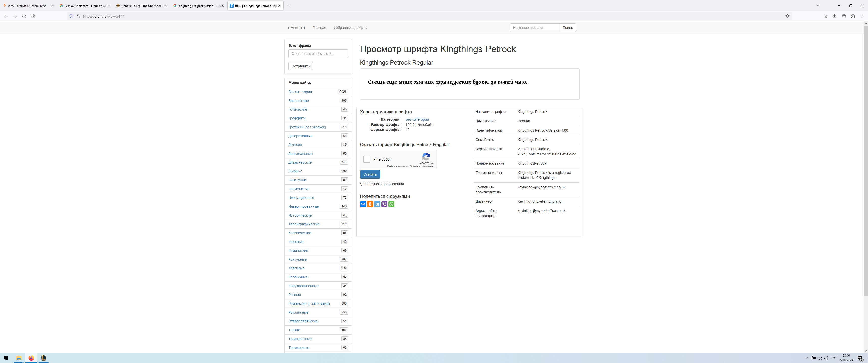Share via WhatsApp icon
868x363 pixels.
click(391, 204)
